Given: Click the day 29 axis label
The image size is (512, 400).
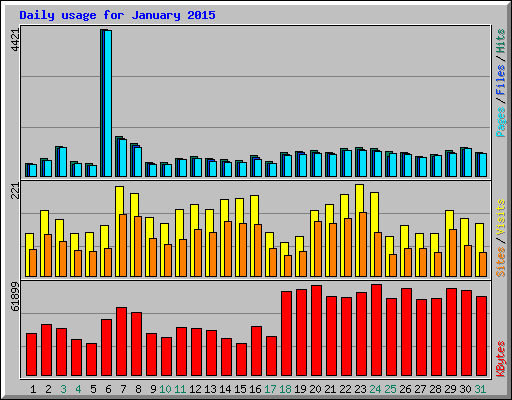Looking at the screenshot, I should [450, 389].
